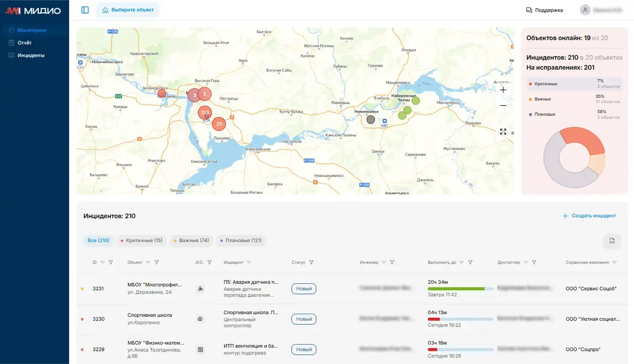Select the gray marker near Нижнекамск
The height and width of the screenshot is (364, 634).
[371, 120]
